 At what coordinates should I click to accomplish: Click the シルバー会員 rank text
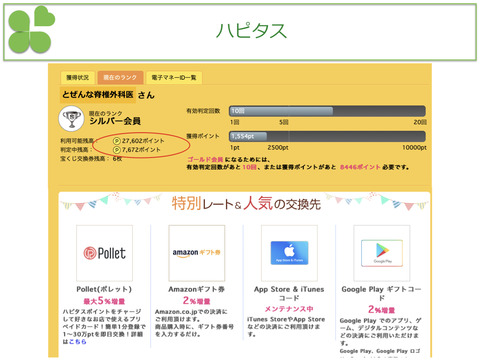coord(115,121)
